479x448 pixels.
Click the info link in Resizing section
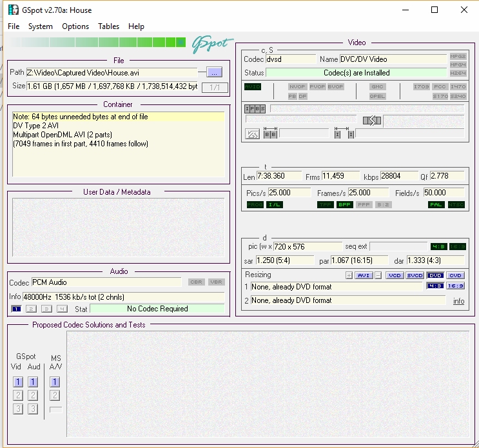[x=458, y=301]
